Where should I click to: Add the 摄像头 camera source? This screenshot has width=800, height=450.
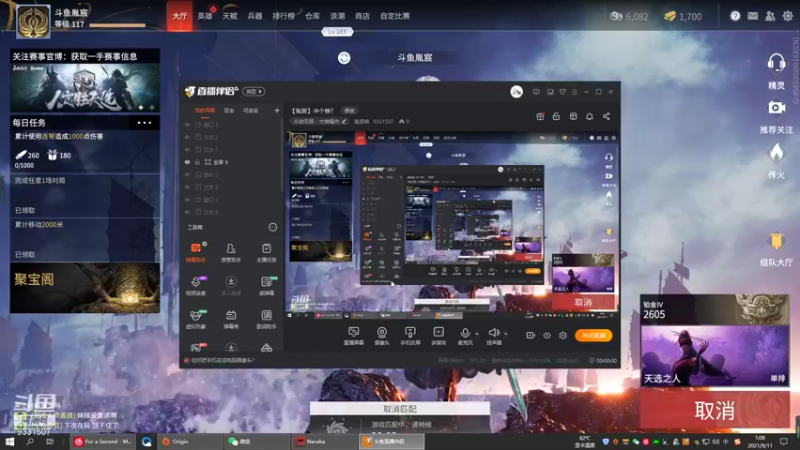382,336
